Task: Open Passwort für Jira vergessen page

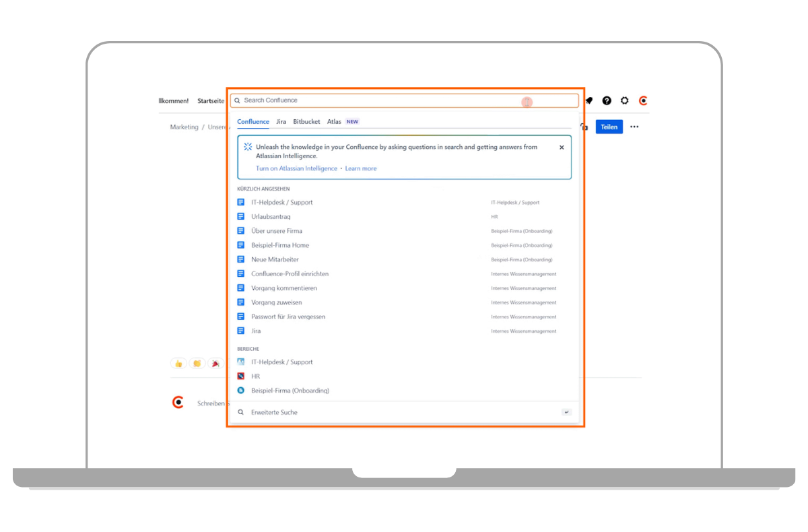Action: [288, 317]
